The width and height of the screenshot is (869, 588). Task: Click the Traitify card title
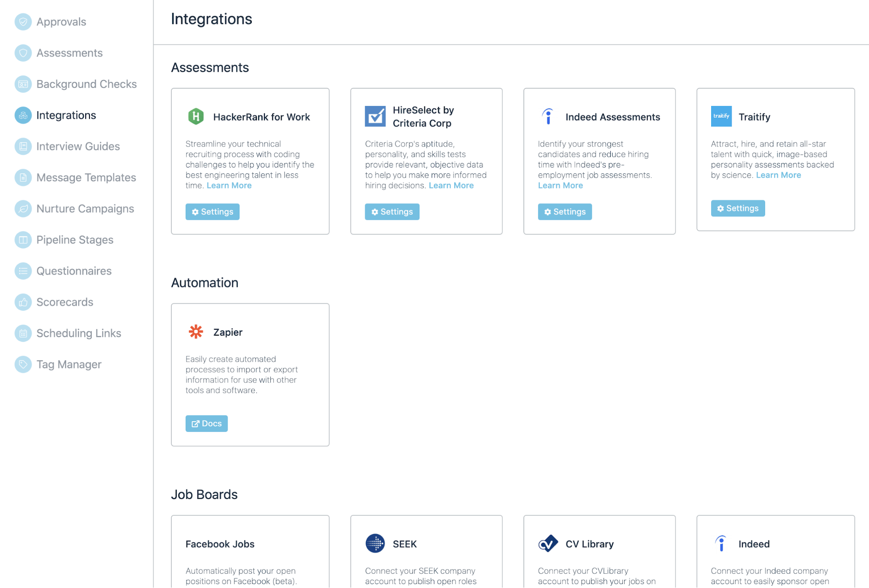754,117
